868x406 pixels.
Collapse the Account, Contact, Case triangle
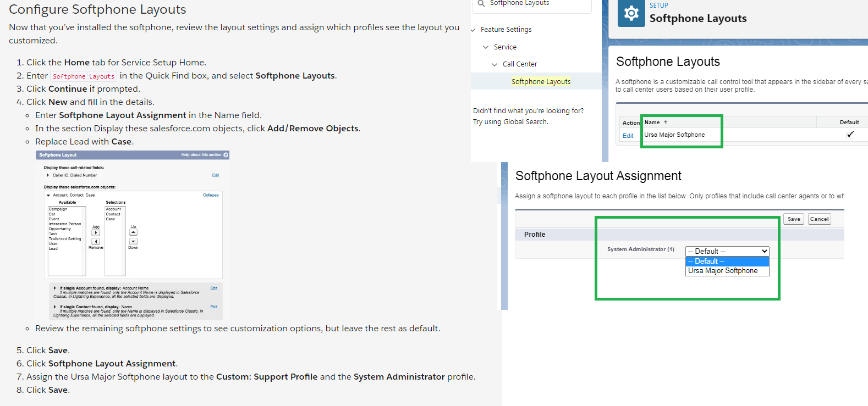pyautogui.click(x=48, y=195)
